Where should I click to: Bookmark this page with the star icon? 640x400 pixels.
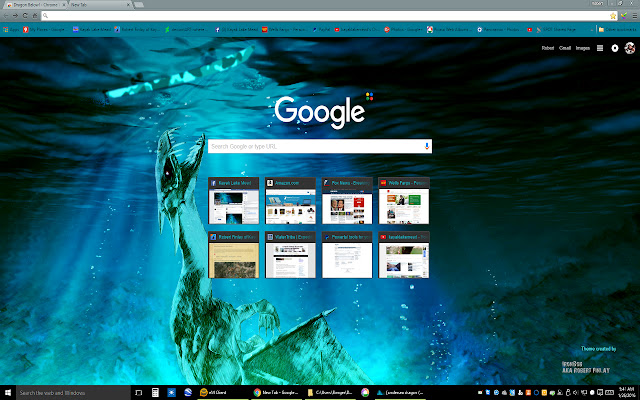coord(613,16)
